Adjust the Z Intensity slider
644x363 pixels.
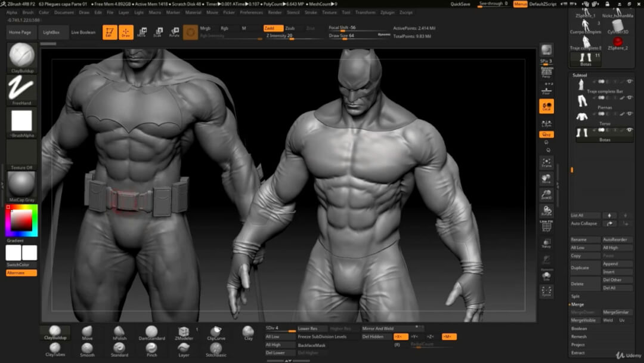(293, 36)
